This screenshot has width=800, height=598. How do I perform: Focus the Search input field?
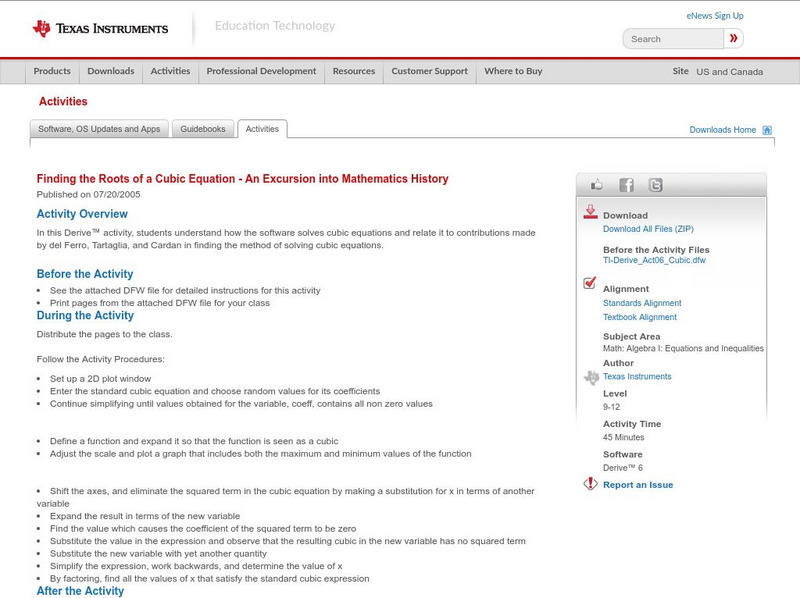tap(673, 39)
